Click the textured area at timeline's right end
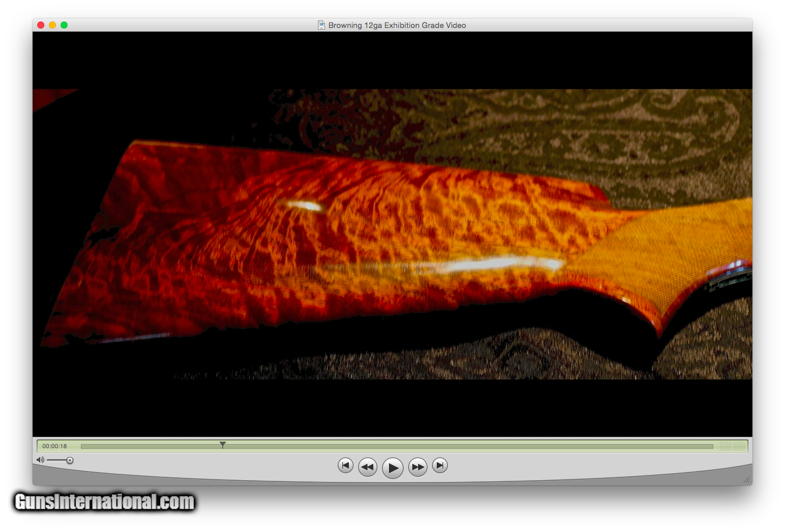 731,446
